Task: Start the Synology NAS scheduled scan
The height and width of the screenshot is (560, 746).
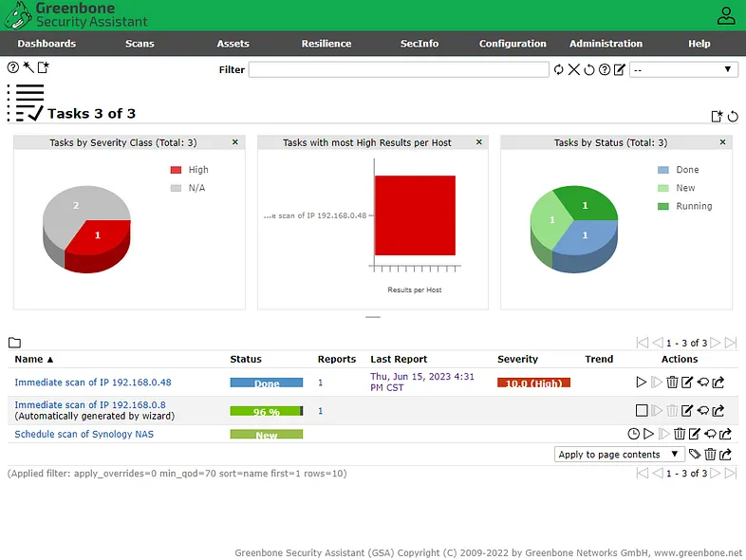Action: pyautogui.click(x=648, y=434)
